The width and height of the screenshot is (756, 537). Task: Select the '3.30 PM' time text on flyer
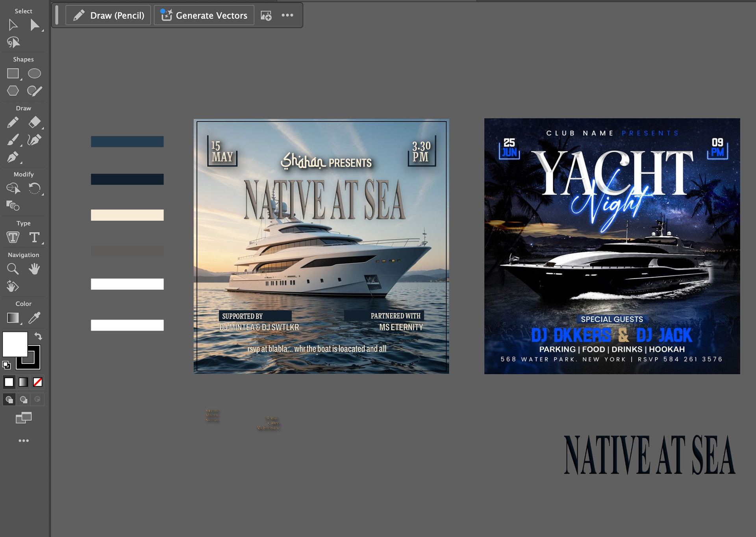[x=421, y=151]
